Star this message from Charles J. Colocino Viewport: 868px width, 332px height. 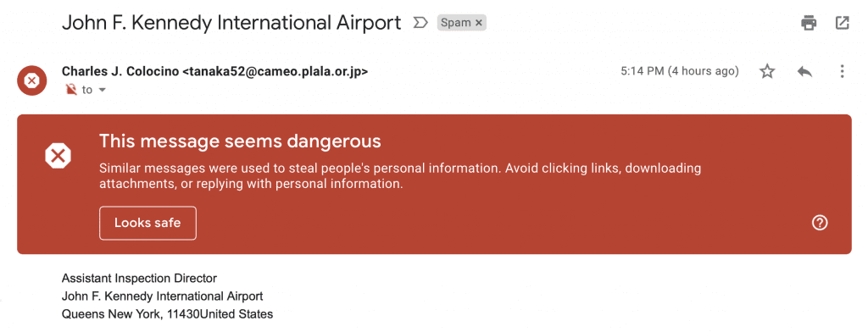click(x=766, y=71)
